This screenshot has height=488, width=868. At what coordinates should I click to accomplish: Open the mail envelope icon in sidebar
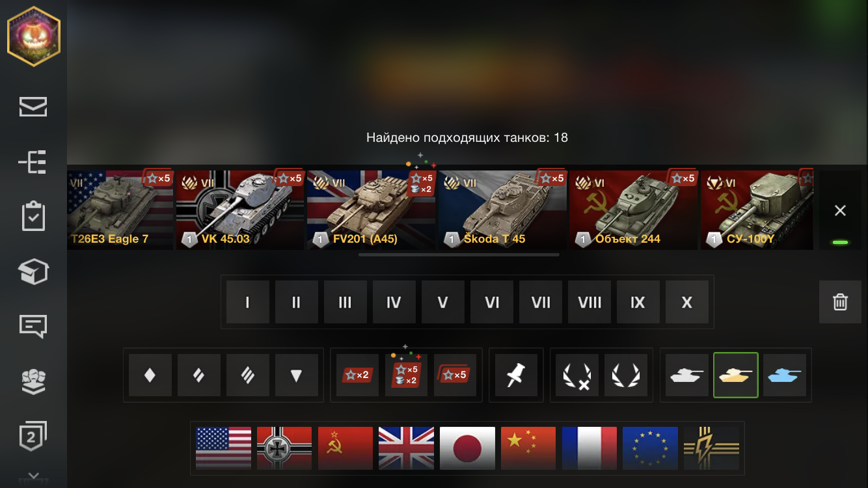coord(33,107)
